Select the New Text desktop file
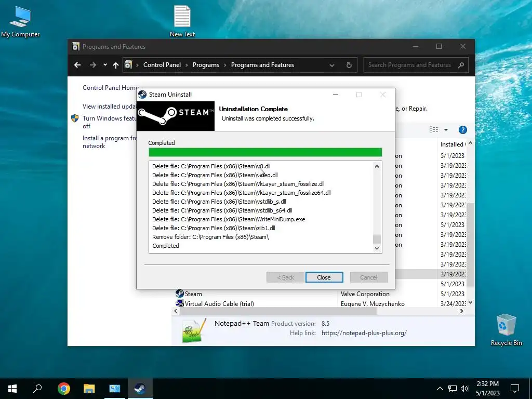Viewport: 532px width, 399px height. pos(182,21)
